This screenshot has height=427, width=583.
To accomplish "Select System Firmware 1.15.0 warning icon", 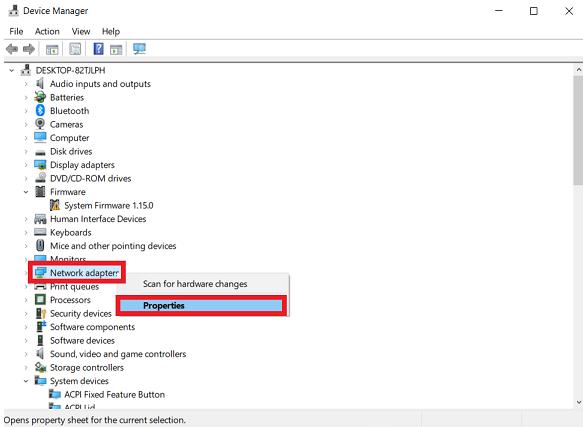I will (55, 205).
